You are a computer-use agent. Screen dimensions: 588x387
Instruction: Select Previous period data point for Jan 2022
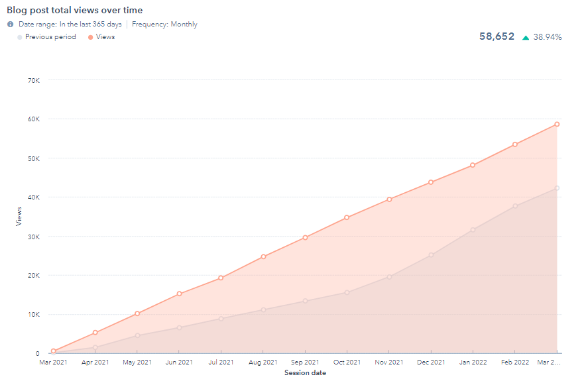pos(473,230)
